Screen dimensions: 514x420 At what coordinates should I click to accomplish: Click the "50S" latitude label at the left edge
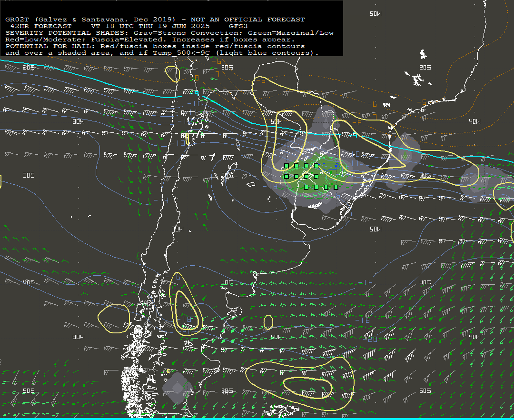pos(29,391)
